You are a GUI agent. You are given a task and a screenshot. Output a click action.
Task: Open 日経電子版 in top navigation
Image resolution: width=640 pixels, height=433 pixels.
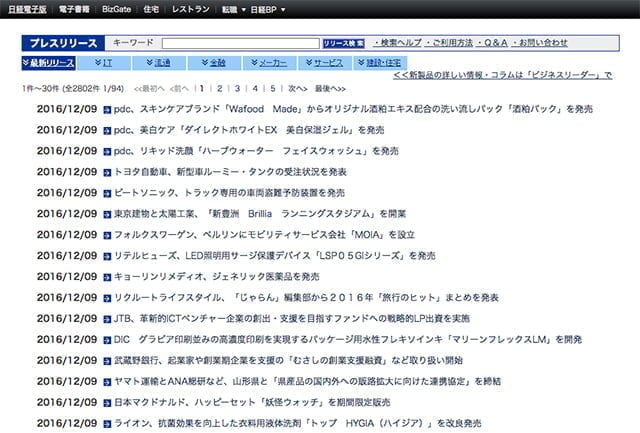(x=27, y=9)
